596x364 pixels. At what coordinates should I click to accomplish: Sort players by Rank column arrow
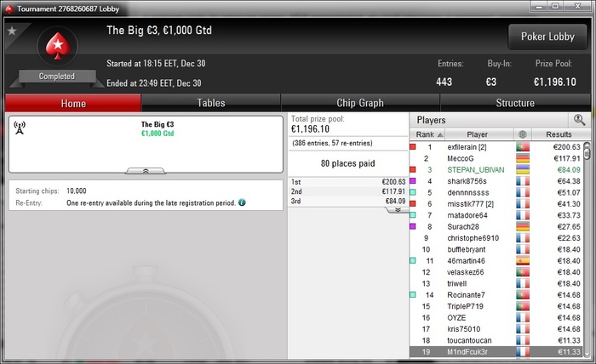(x=440, y=134)
